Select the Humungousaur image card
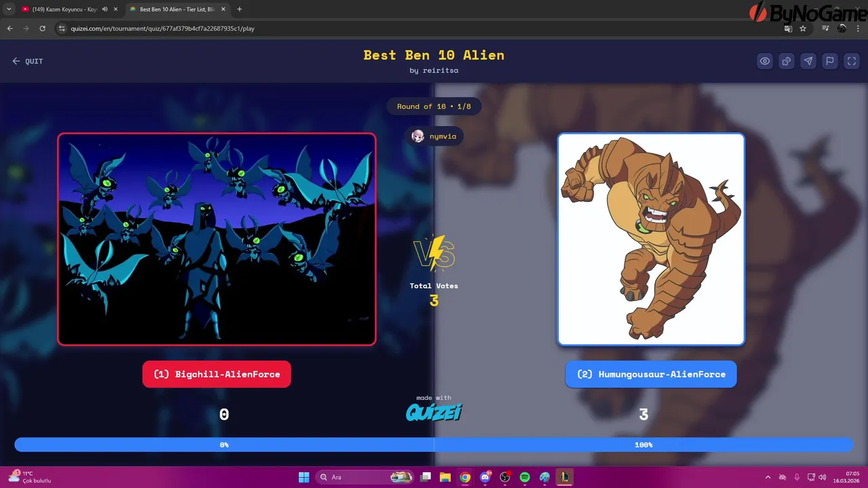The height and width of the screenshot is (488, 868). pyautogui.click(x=651, y=239)
